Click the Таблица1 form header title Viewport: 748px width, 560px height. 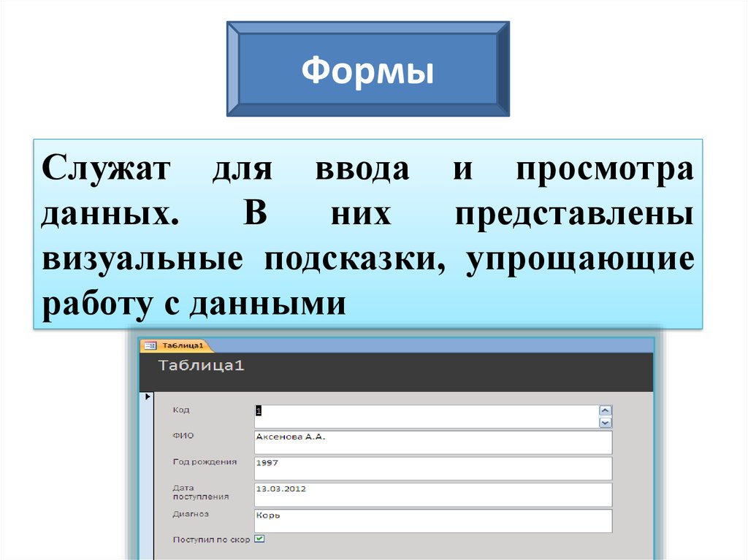pos(201,365)
